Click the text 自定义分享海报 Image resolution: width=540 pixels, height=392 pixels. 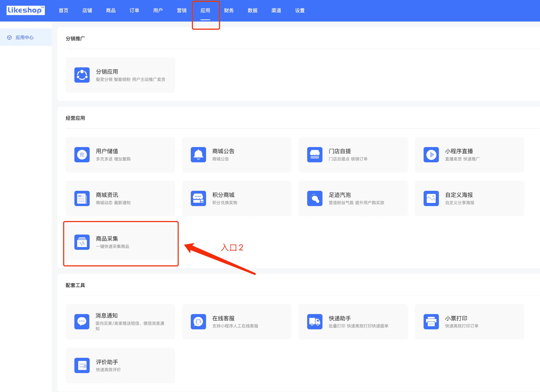(460, 203)
